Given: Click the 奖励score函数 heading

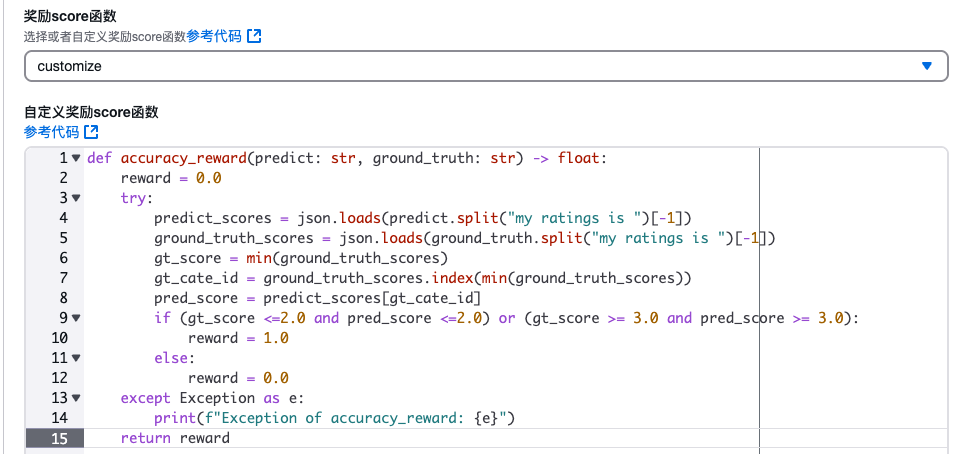Looking at the screenshot, I should (70, 16).
